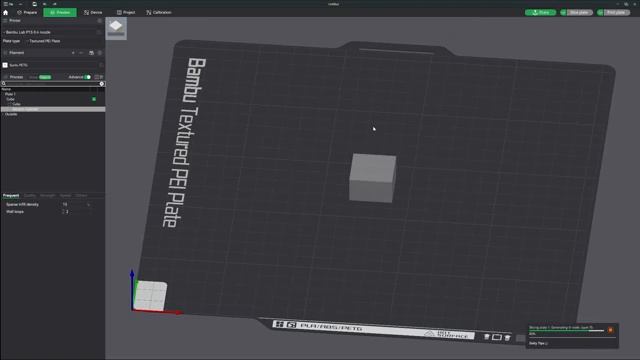Click the search magnifier icon in object list
640x360 pixels.
[4, 84]
